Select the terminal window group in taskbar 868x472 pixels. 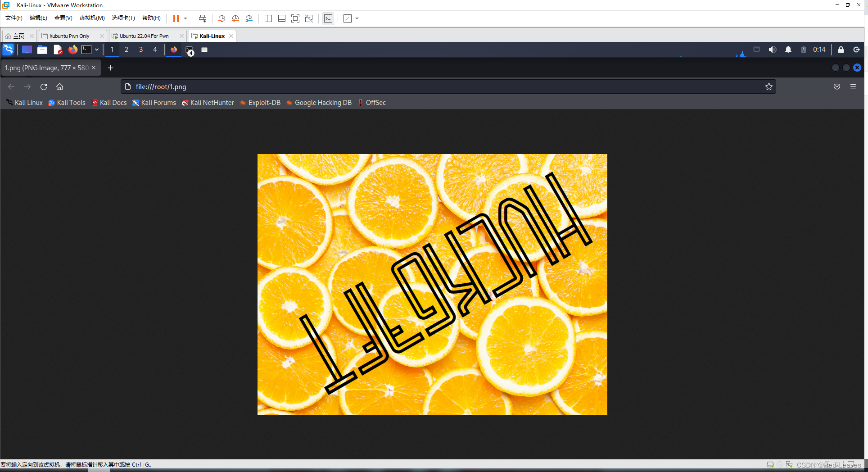point(190,50)
